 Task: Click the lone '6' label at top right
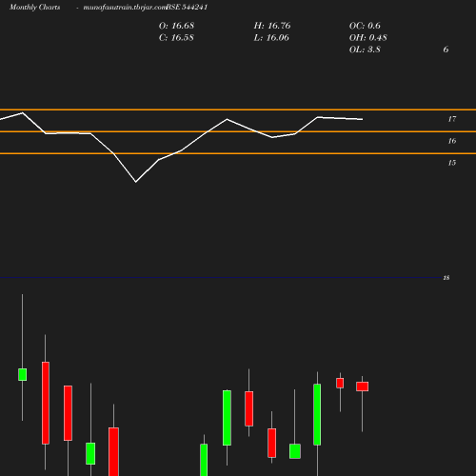446,50
